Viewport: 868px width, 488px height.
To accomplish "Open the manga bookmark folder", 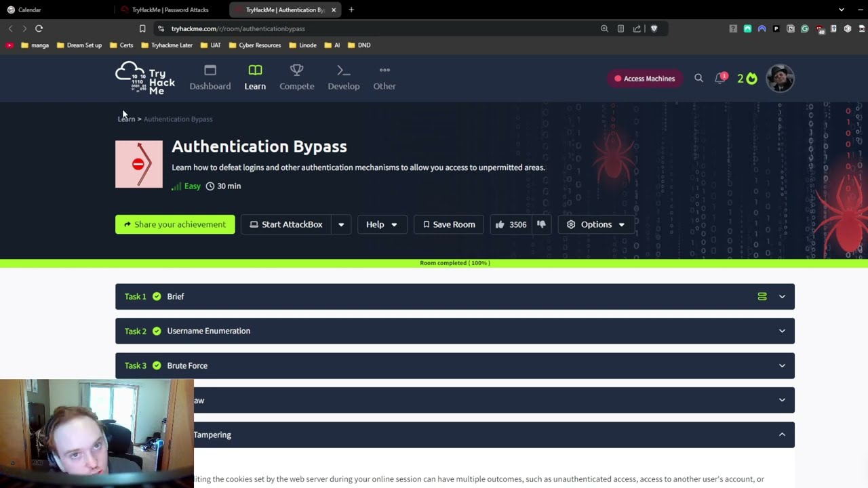I will (35, 45).
